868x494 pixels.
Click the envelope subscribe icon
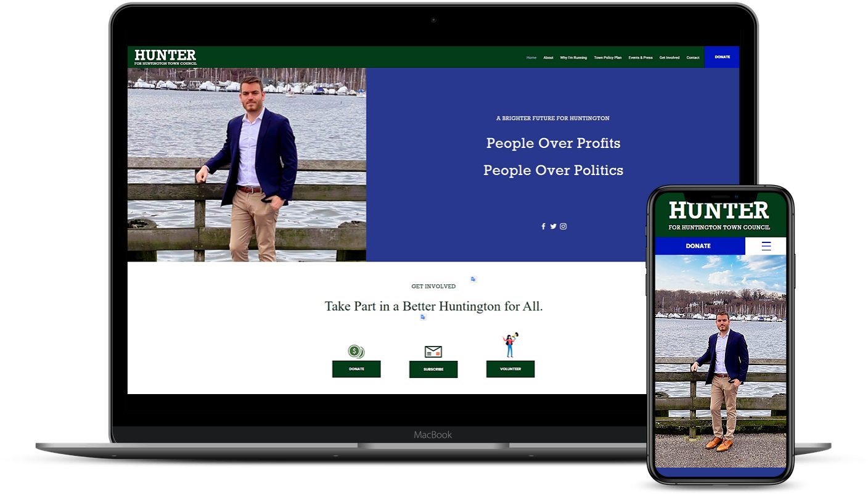433,352
